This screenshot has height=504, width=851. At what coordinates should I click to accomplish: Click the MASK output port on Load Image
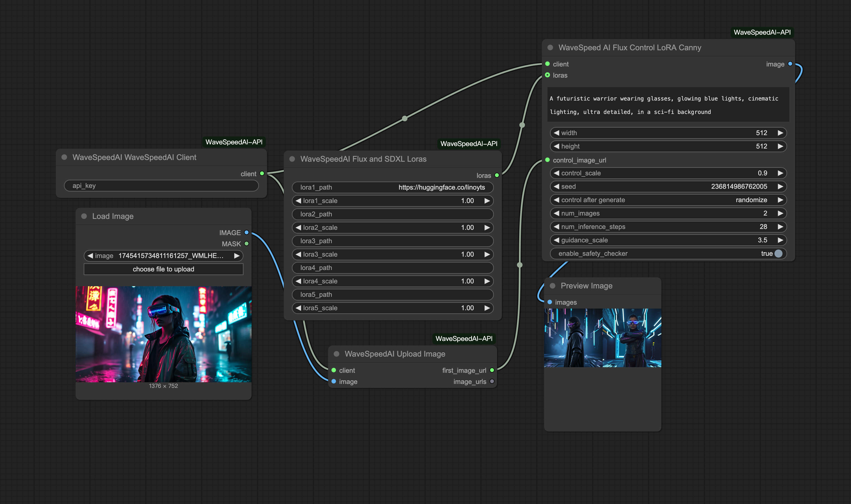[x=246, y=243]
